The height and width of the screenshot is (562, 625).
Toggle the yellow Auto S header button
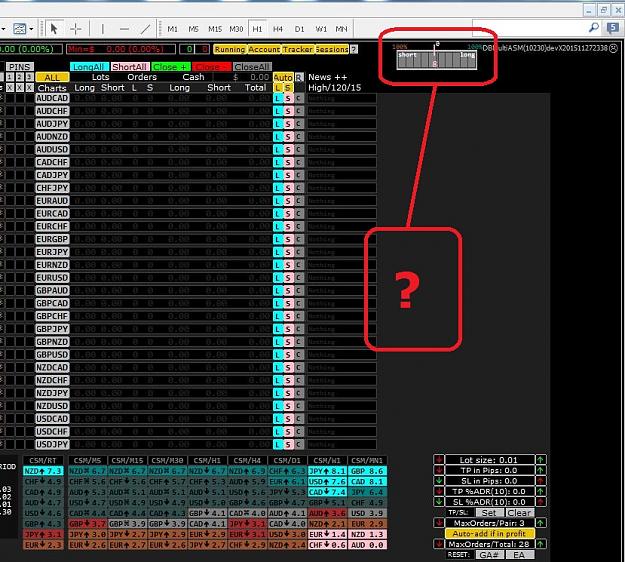click(288, 88)
